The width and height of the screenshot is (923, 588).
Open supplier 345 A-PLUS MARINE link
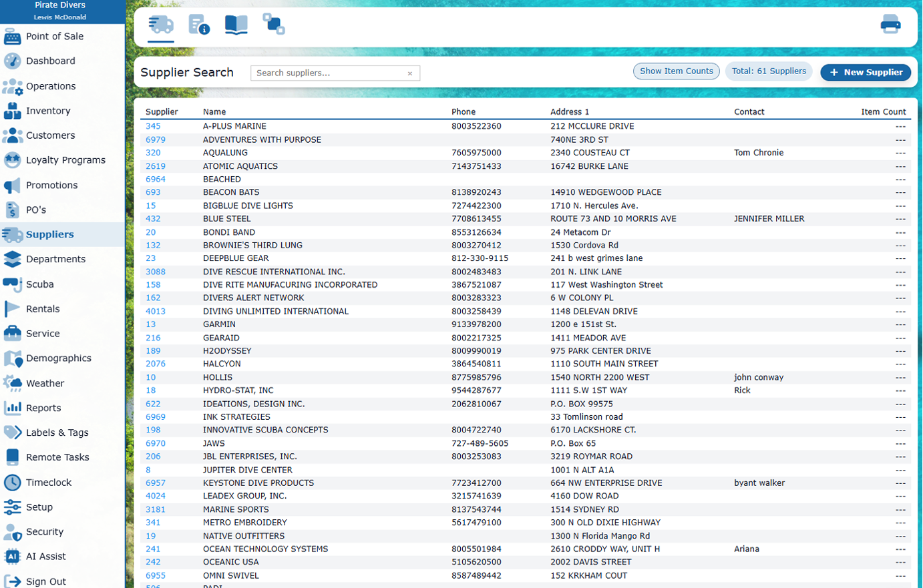pyautogui.click(x=153, y=126)
